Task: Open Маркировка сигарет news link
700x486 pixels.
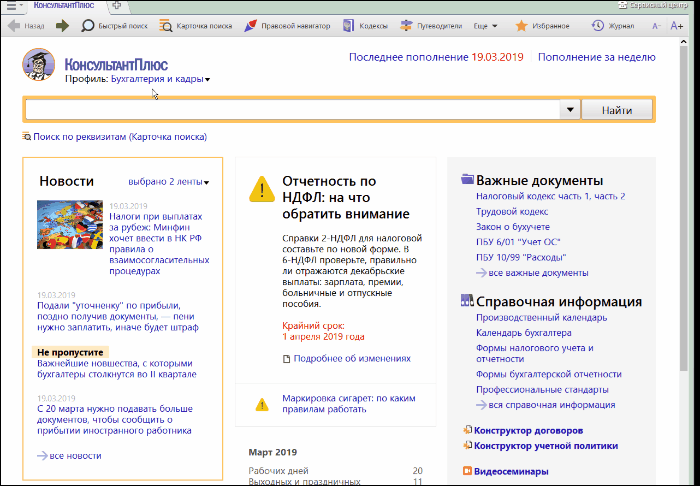Action: (x=349, y=403)
